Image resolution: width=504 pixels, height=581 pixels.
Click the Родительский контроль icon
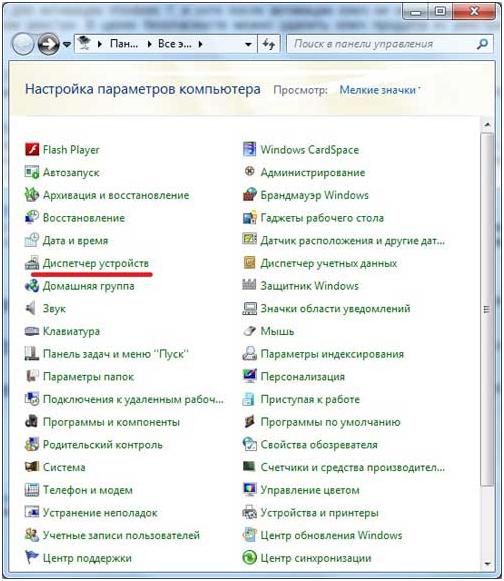32,444
